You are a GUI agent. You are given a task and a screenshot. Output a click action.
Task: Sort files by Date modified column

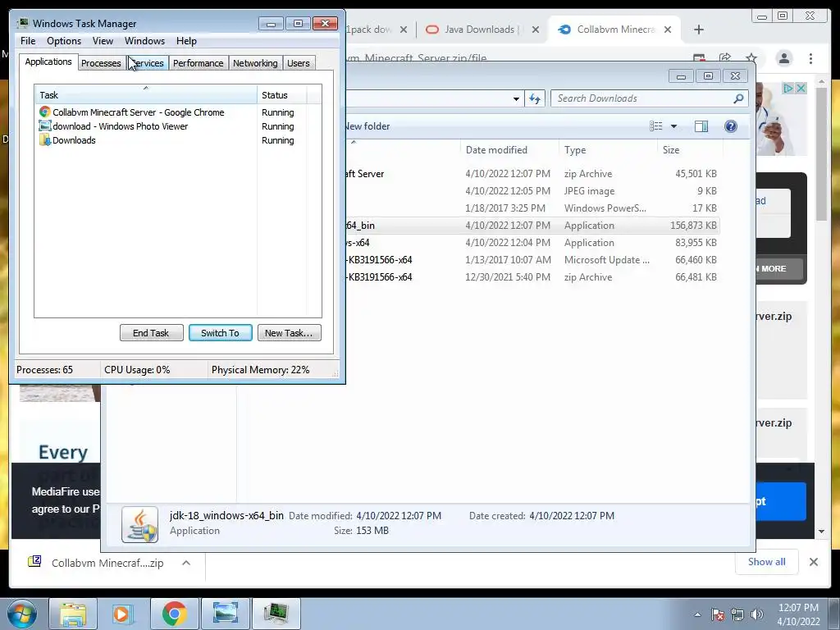509,150
